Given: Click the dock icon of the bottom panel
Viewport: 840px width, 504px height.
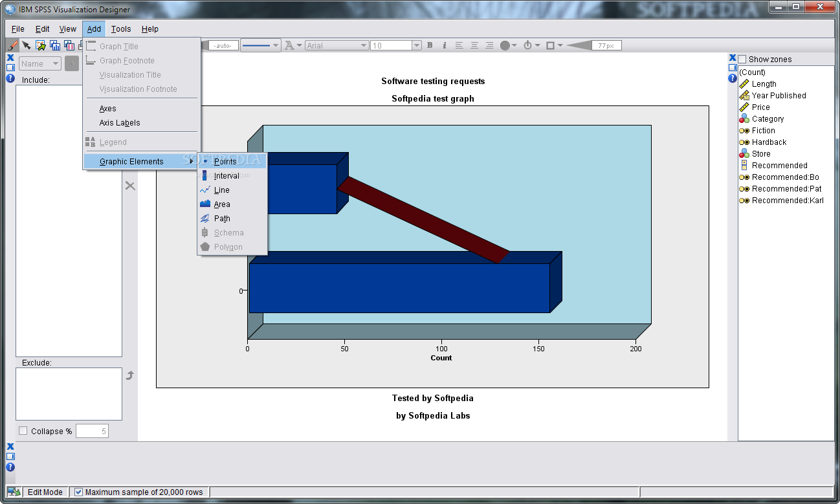Looking at the screenshot, I should pyautogui.click(x=10, y=456).
